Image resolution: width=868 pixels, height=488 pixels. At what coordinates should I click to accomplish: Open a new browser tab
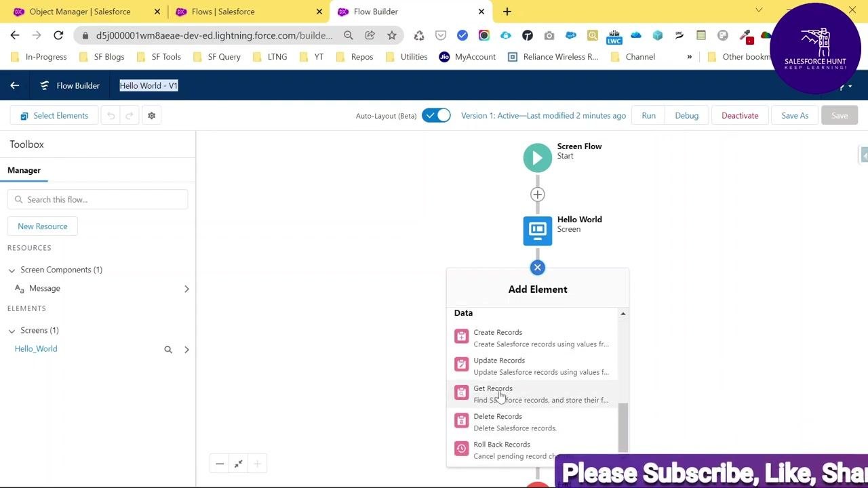507,12
